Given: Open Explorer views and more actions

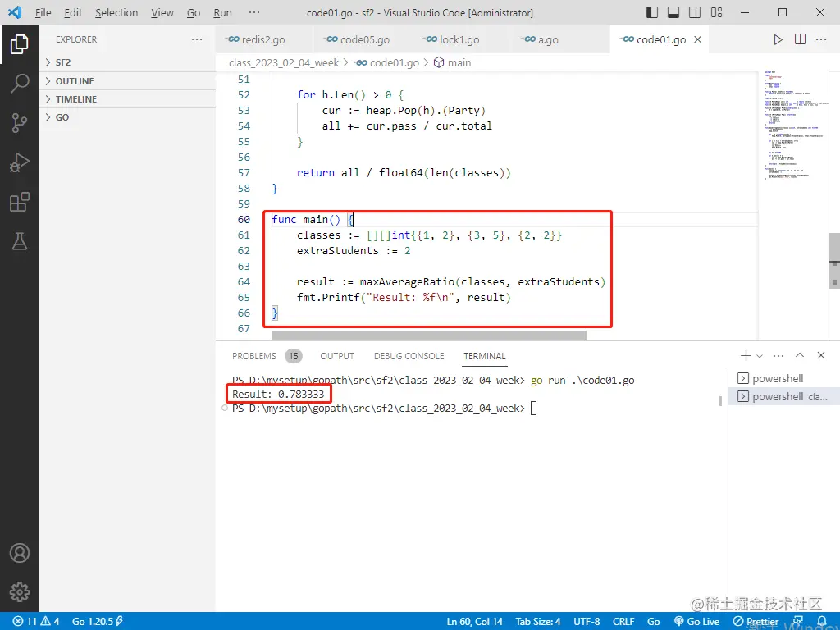Looking at the screenshot, I should (197, 39).
